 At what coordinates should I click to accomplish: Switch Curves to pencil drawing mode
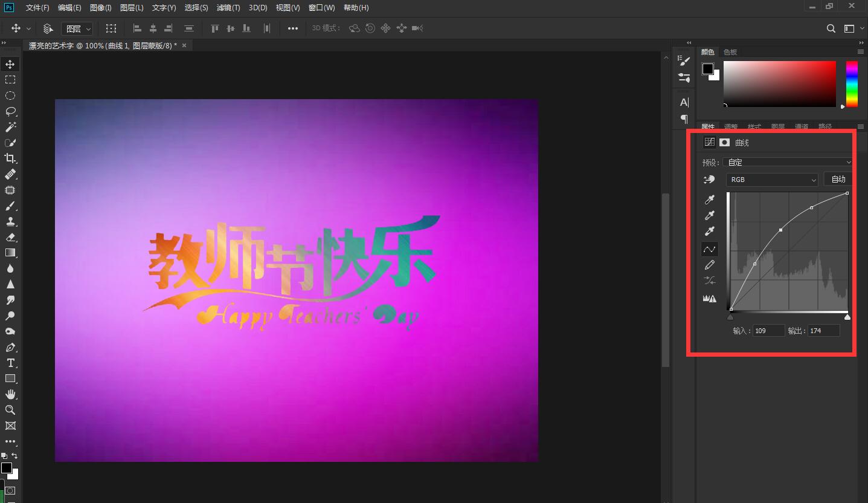click(709, 264)
